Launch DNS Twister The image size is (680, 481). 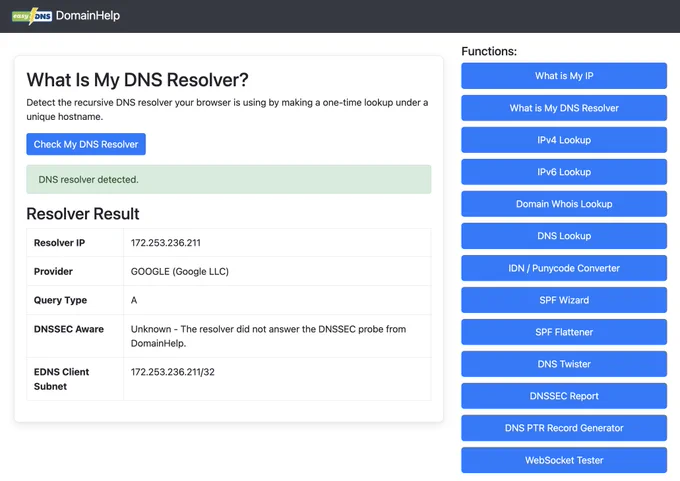(x=564, y=364)
